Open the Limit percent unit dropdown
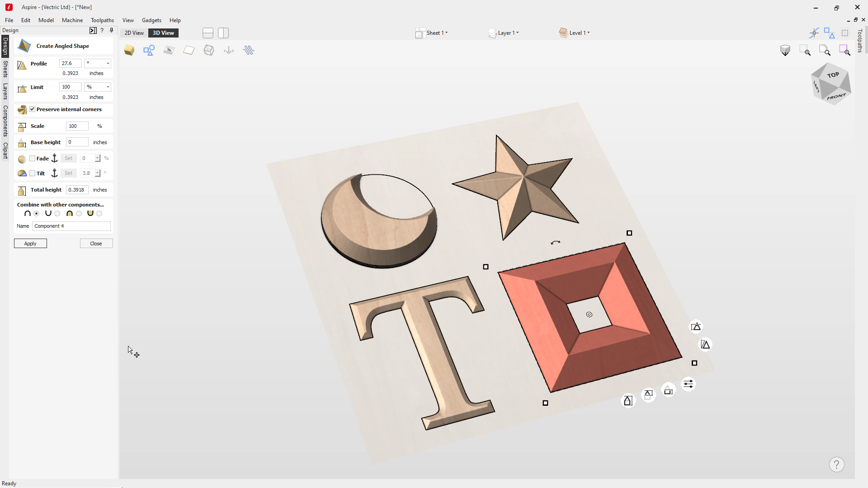868x488 pixels. [98, 87]
